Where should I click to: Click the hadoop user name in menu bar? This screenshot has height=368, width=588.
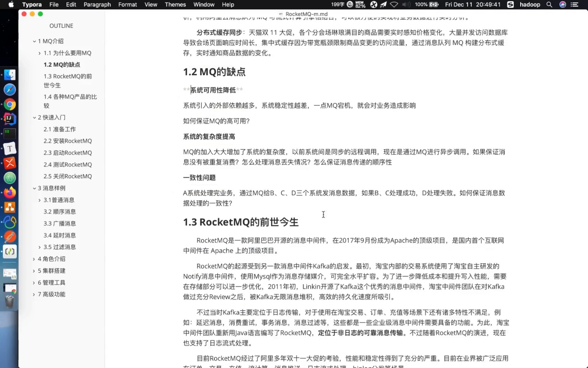[530, 4]
